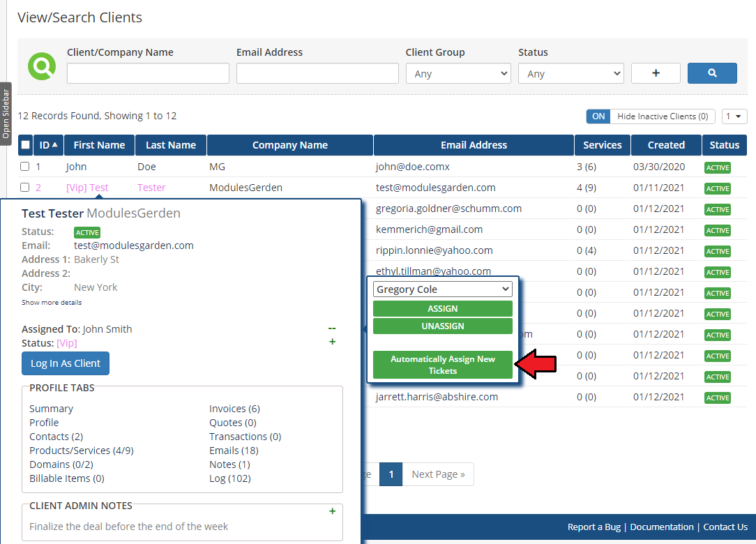
Task: Open the Client Group Any dropdown
Action: [458, 74]
